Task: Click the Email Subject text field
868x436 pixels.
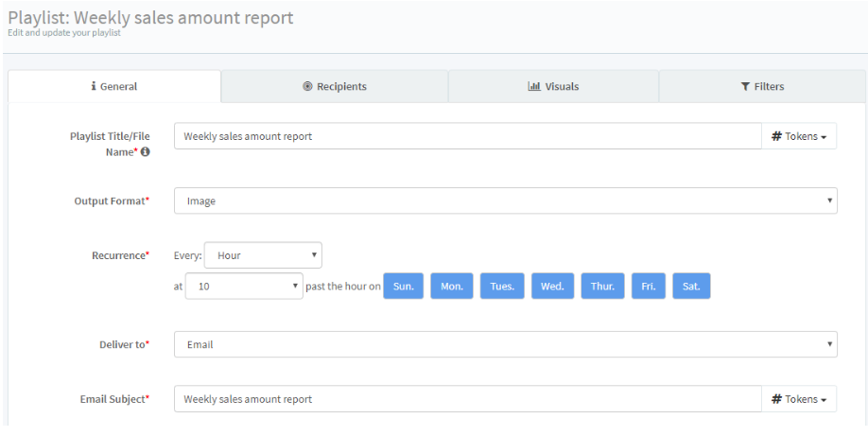Action: point(467,399)
